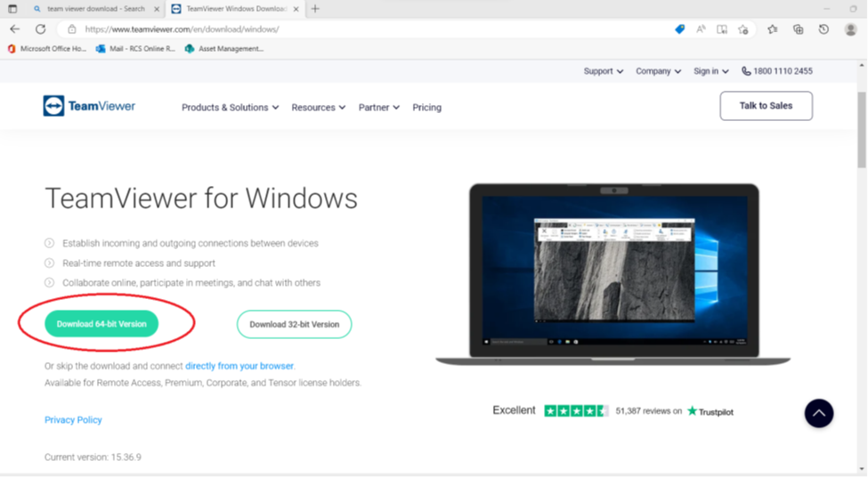The image size is (868, 477).
Task: Click the Excellent rating text
Action: pos(514,410)
